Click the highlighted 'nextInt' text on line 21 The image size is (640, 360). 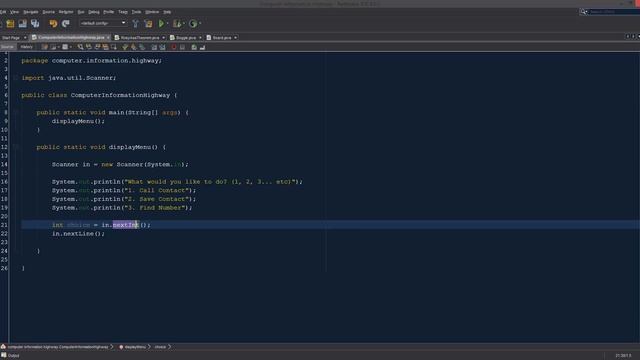(x=126, y=225)
